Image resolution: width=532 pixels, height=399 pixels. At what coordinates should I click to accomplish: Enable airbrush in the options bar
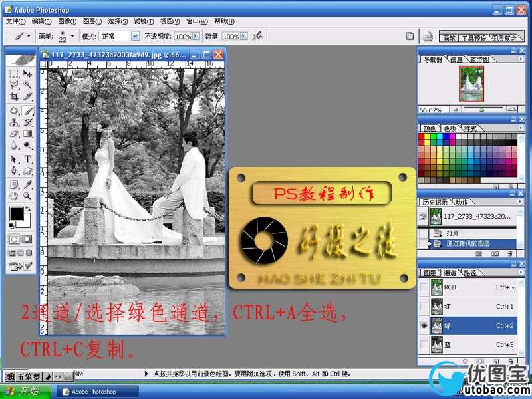click(257, 36)
